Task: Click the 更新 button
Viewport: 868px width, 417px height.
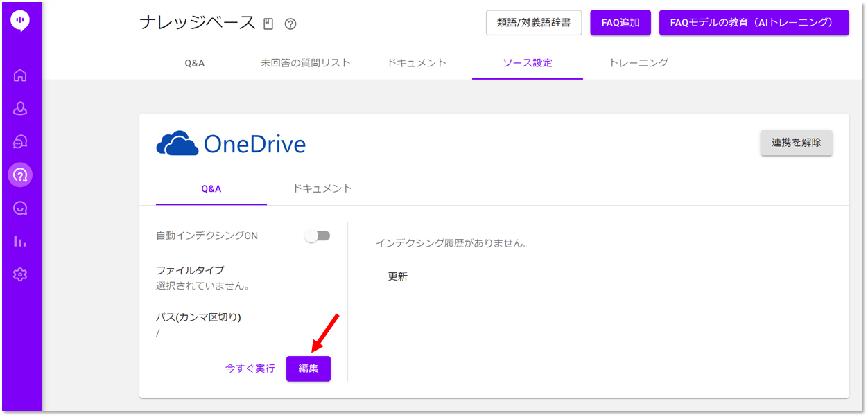Action: (x=398, y=276)
